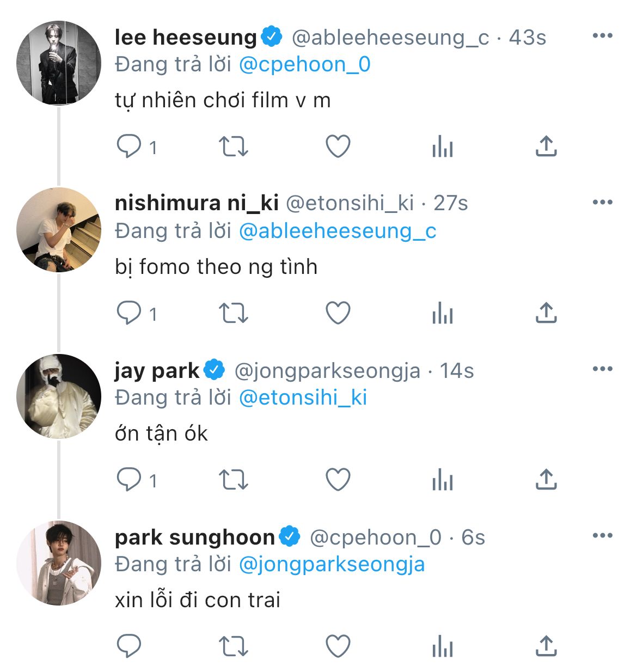Open lee heeseung's profile picture
The width and height of the screenshot is (637, 672).
click(x=59, y=62)
